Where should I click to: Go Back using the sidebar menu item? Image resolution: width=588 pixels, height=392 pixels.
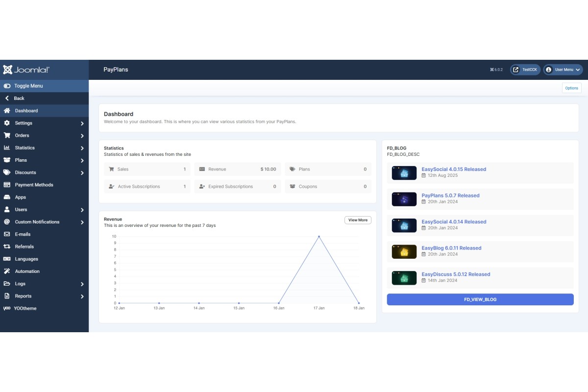tap(19, 98)
